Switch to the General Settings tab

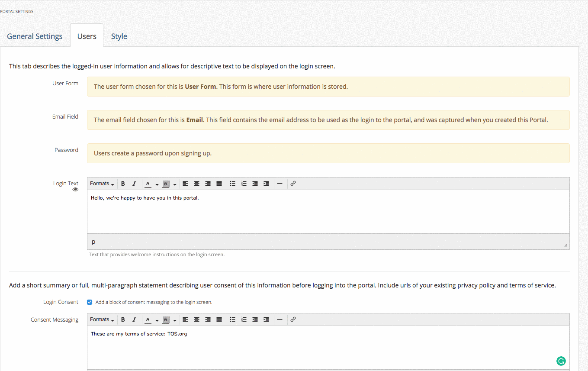(x=35, y=36)
